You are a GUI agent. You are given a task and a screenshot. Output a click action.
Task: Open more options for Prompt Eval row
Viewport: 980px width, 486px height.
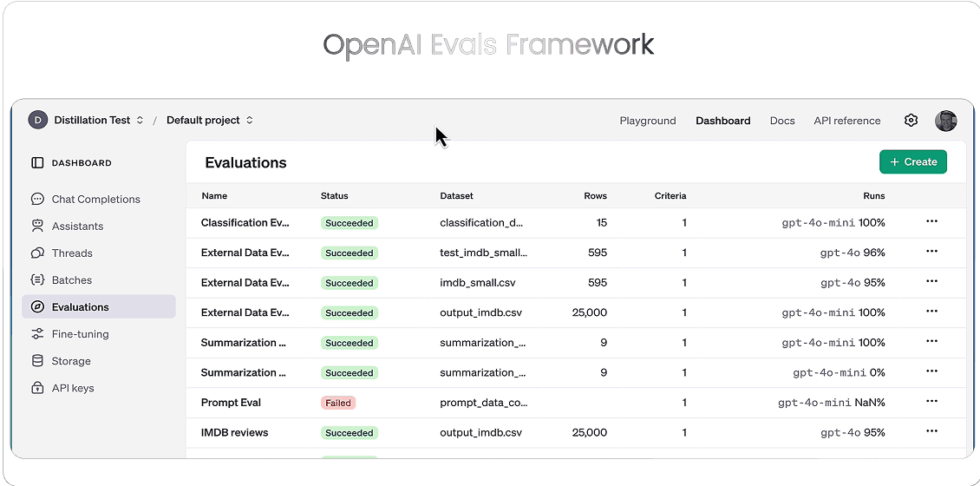(931, 402)
